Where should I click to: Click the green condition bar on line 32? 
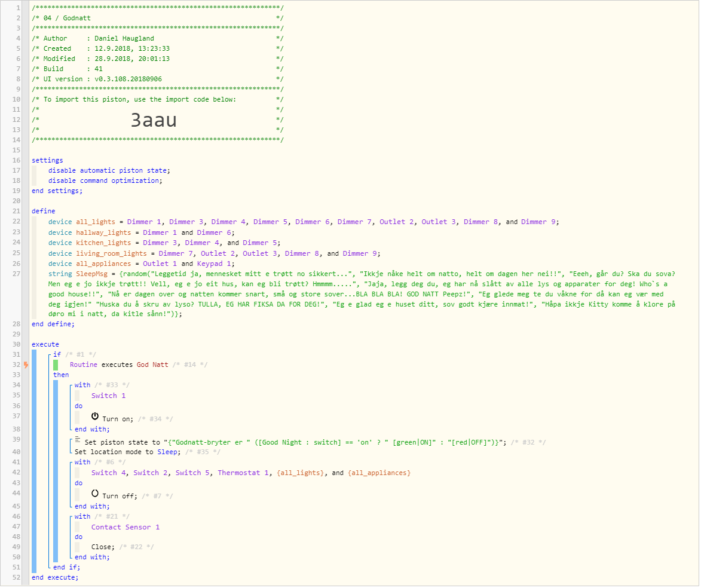[x=56, y=365]
